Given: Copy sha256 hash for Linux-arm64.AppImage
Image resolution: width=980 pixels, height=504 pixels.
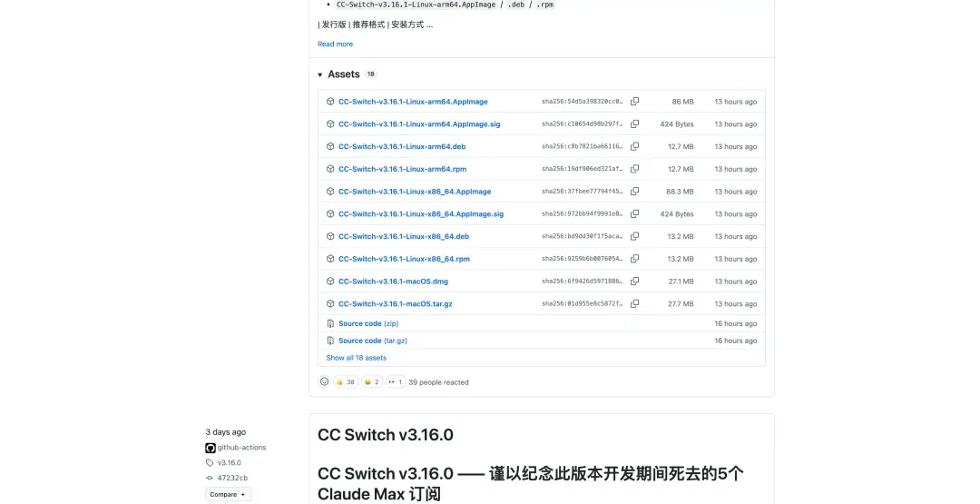Looking at the screenshot, I should 634,102.
